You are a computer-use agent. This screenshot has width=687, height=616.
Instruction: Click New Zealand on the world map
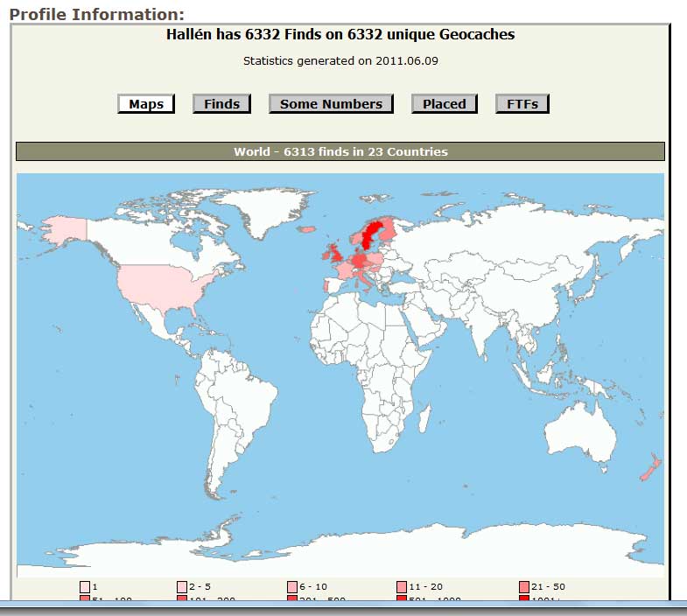(x=651, y=469)
